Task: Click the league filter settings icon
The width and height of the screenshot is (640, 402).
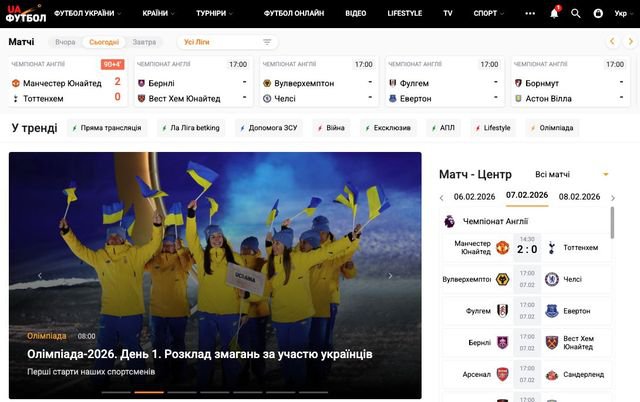Action: click(x=267, y=42)
